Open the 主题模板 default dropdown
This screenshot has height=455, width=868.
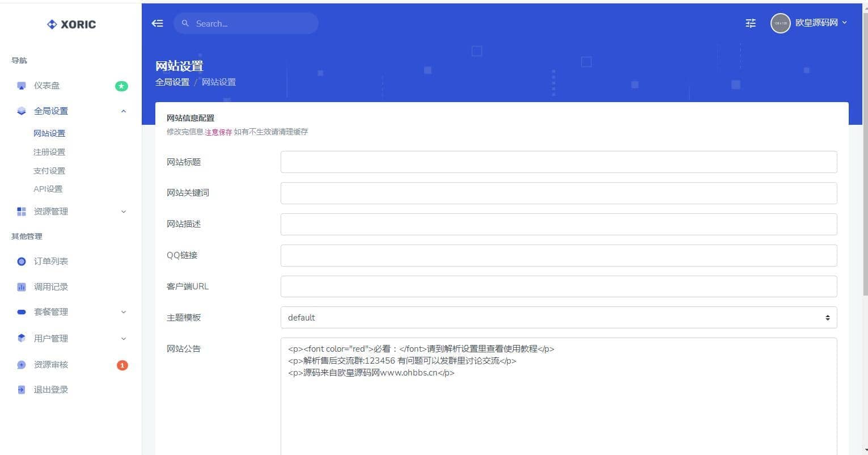[x=558, y=318]
